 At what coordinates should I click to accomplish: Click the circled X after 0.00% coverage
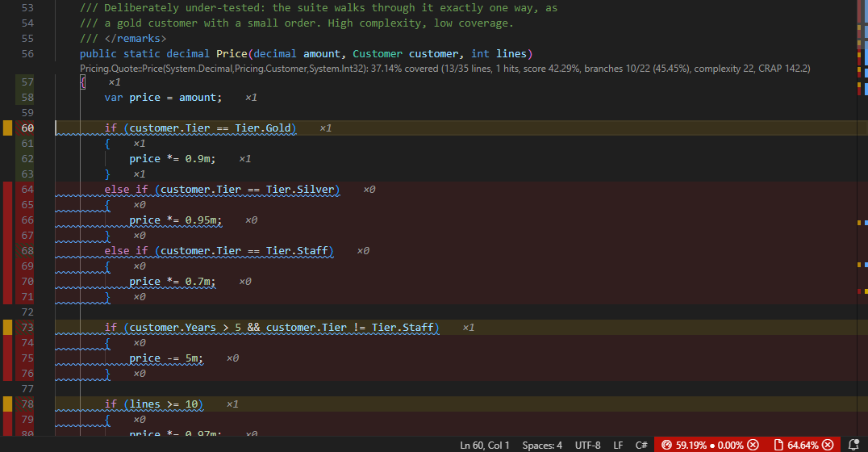point(753,445)
